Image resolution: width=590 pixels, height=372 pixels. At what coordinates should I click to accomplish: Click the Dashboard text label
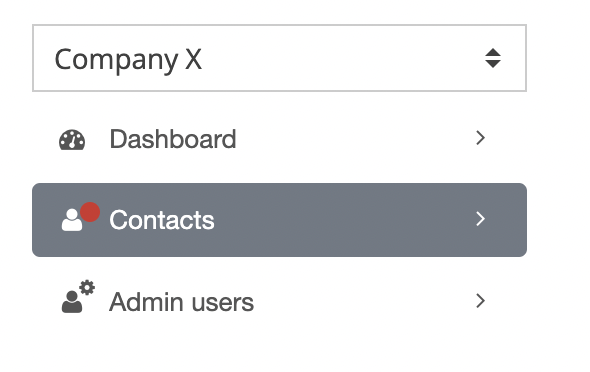[x=173, y=139]
